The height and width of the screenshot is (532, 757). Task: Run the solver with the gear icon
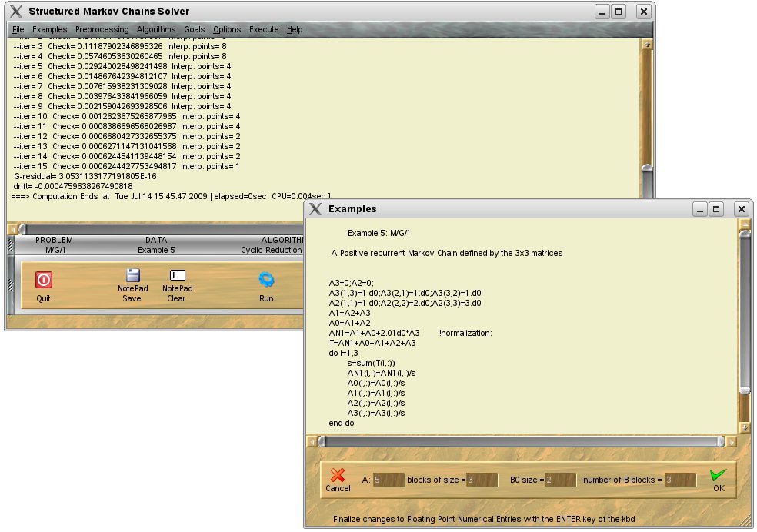(266, 280)
